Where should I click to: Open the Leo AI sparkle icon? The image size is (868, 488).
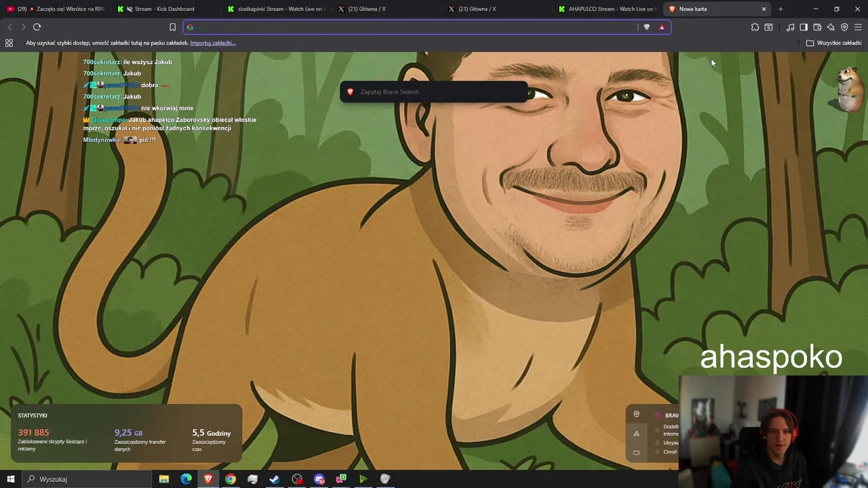click(x=831, y=27)
